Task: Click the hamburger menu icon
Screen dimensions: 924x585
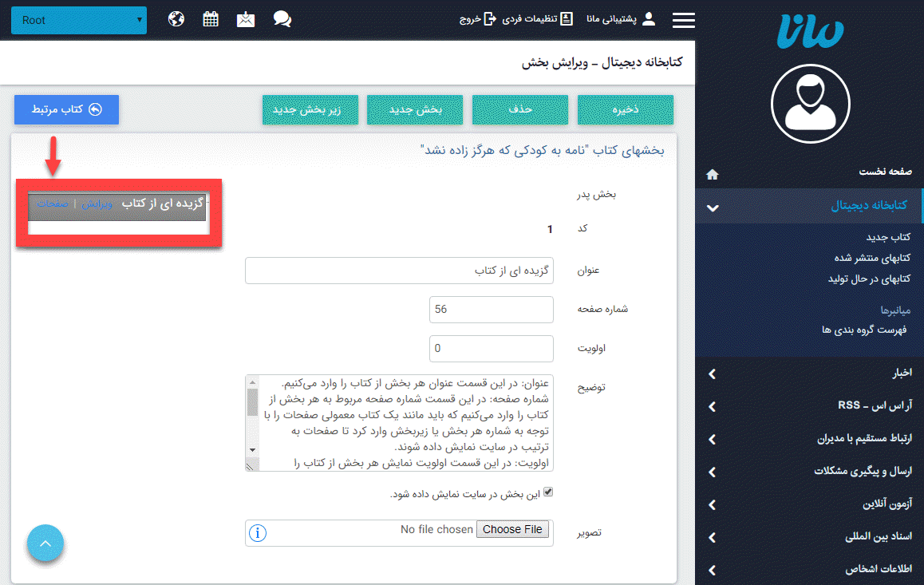Action: point(684,21)
